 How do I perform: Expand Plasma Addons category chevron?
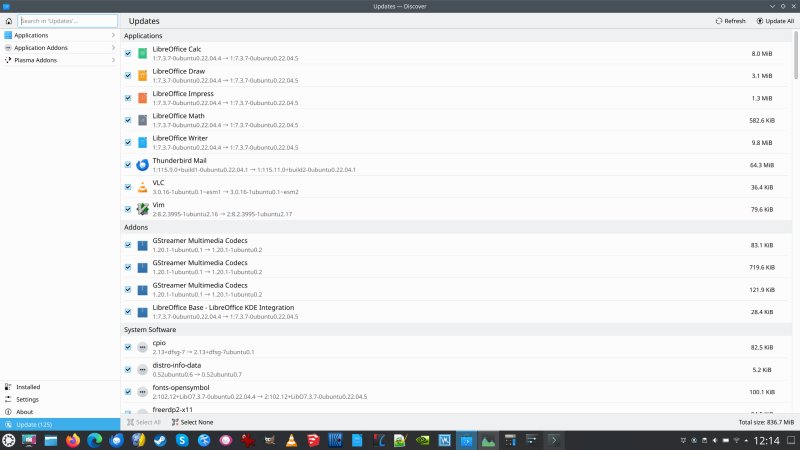(x=113, y=60)
